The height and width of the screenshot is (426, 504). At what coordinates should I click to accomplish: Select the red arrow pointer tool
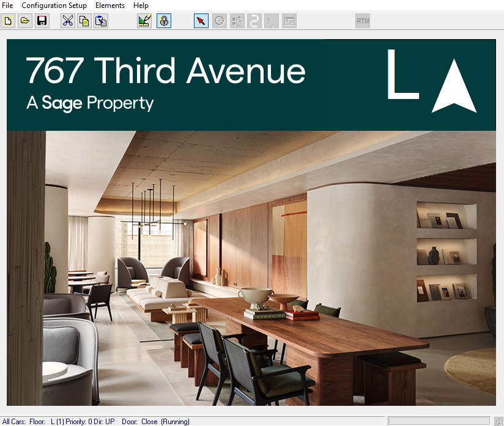tap(201, 21)
